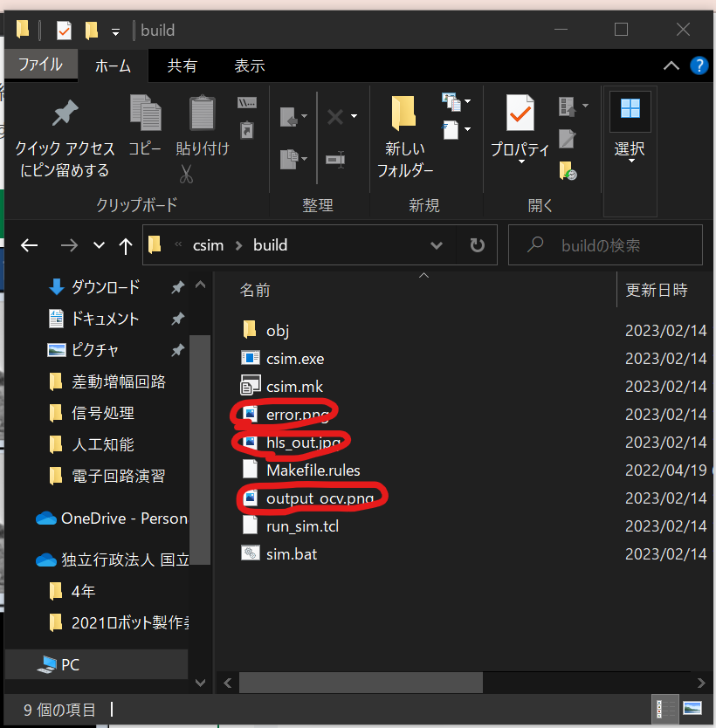Open プロパティ using its checkmark icon
Image resolution: width=716 pixels, height=728 pixels.
coord(519,113)
